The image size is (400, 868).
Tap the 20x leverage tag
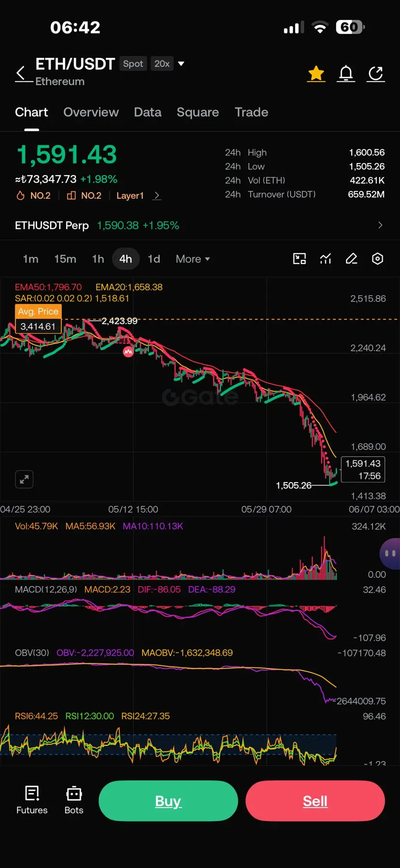click(162, 63)
